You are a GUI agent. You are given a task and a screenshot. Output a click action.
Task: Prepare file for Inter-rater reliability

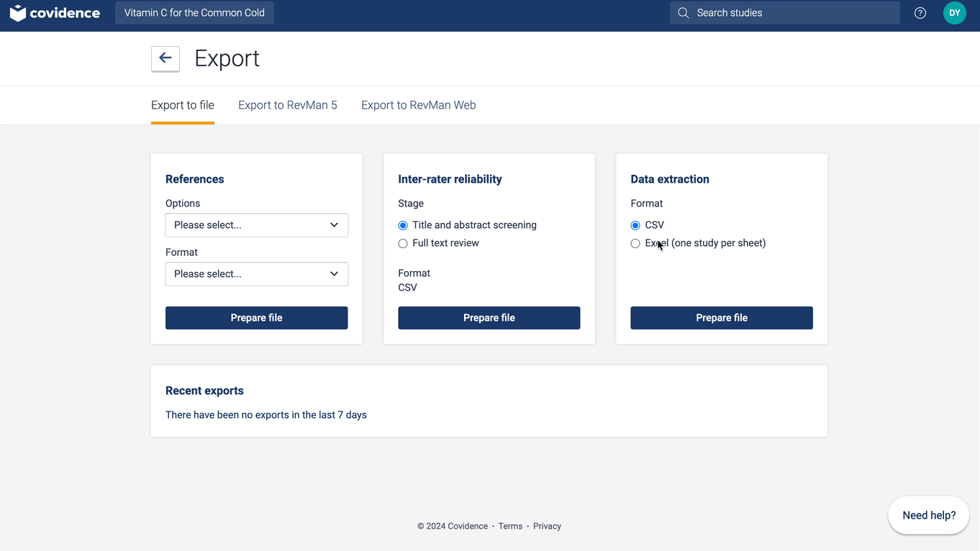tap(489, 318)
